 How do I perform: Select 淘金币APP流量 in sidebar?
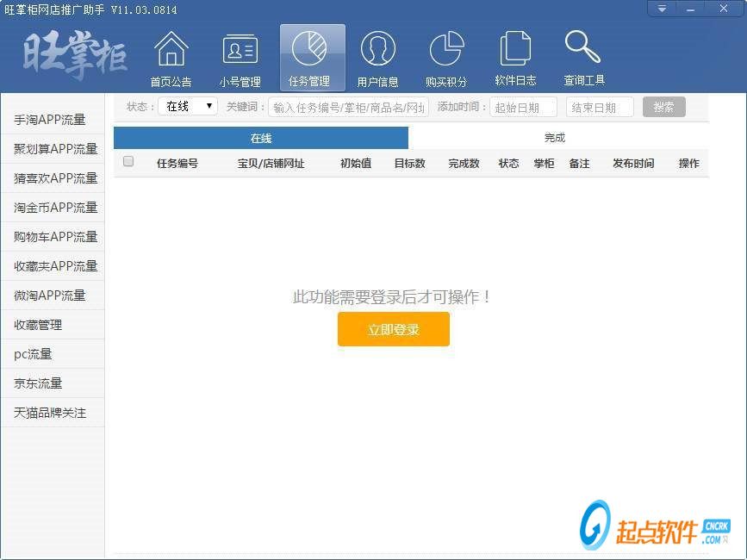click(53, 208)
